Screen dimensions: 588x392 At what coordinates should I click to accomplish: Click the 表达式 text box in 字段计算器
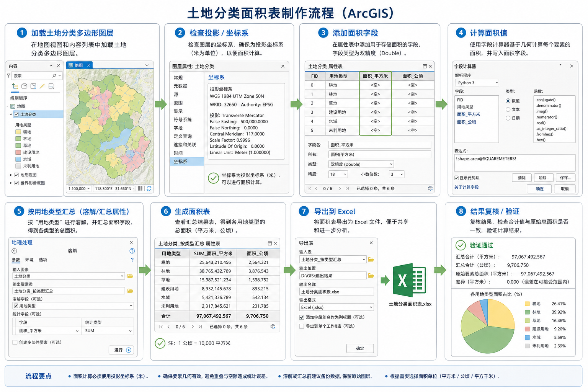pyautogui.click(x=515, y=163)
